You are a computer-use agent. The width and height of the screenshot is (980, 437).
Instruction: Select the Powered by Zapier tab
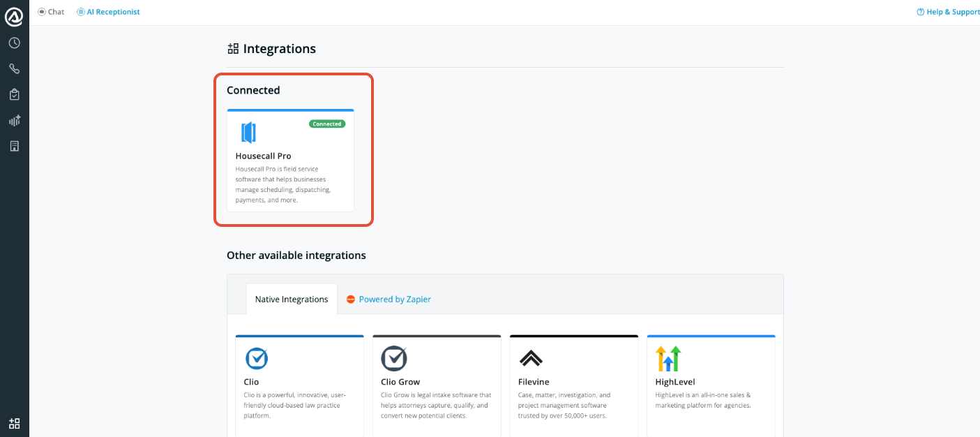(x=389, y=299)
